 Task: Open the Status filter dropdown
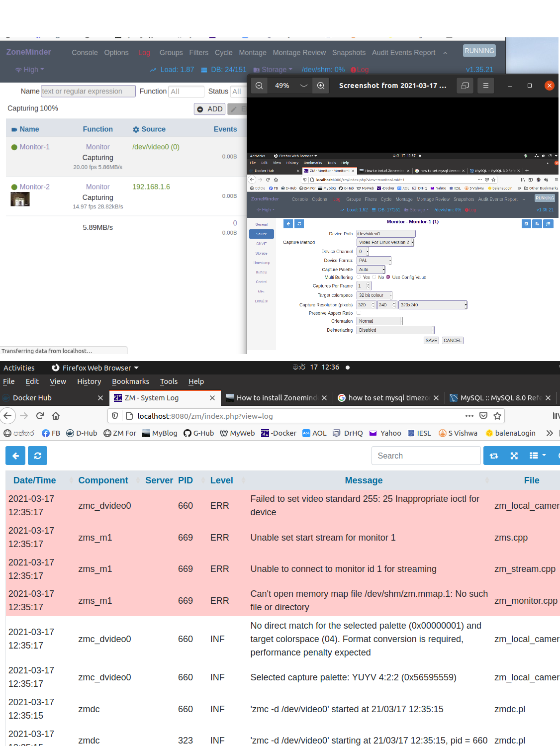pos(238,92)
